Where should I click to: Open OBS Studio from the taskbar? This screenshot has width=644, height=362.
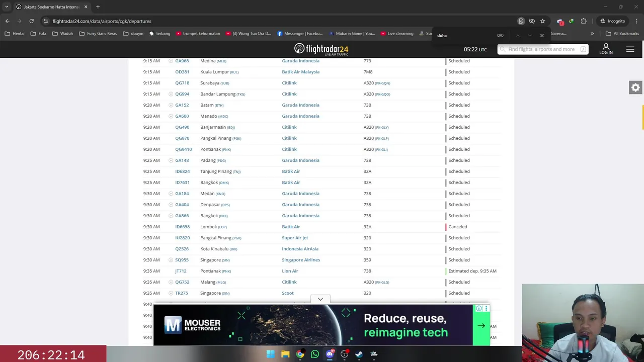(344, 354)
